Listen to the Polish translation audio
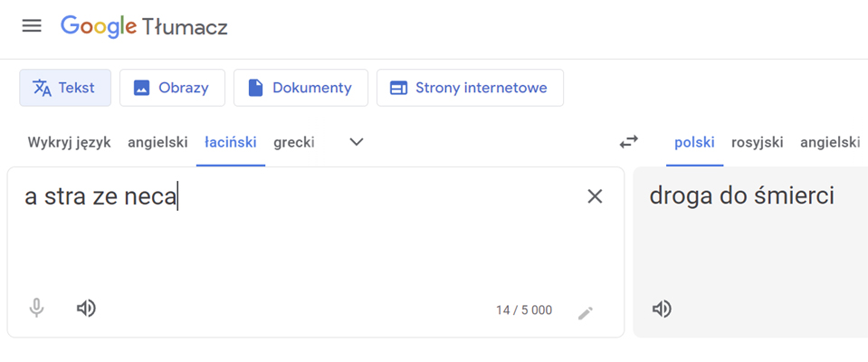This screenshot has height=362, width=868. coord(662,309)
